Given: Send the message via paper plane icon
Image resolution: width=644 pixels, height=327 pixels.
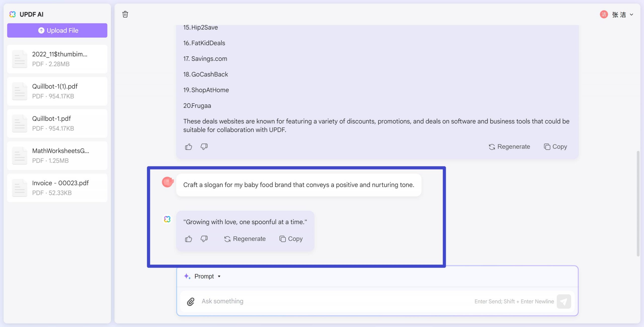Looking at the screenshot, I should (x=564, y=301).
